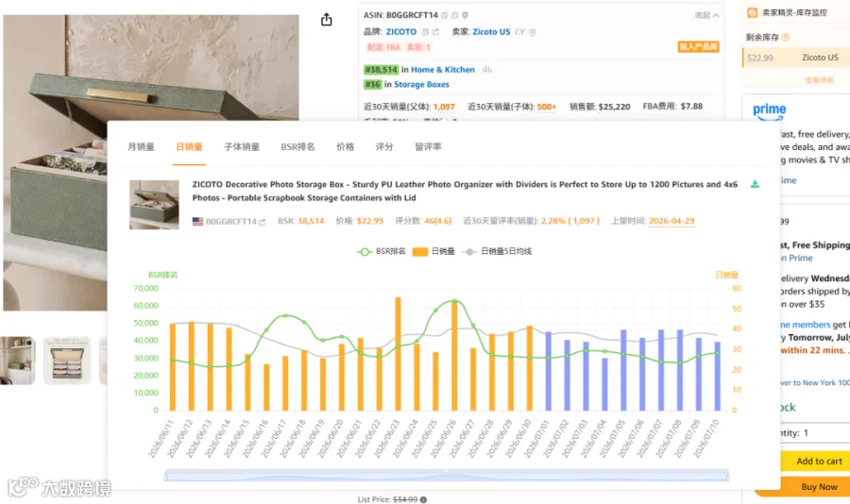Viewport: 850px width, 504px height.
Task: Click the location pin icon next to ASIN
Action: pyautogui.click(x=465, y=15)
